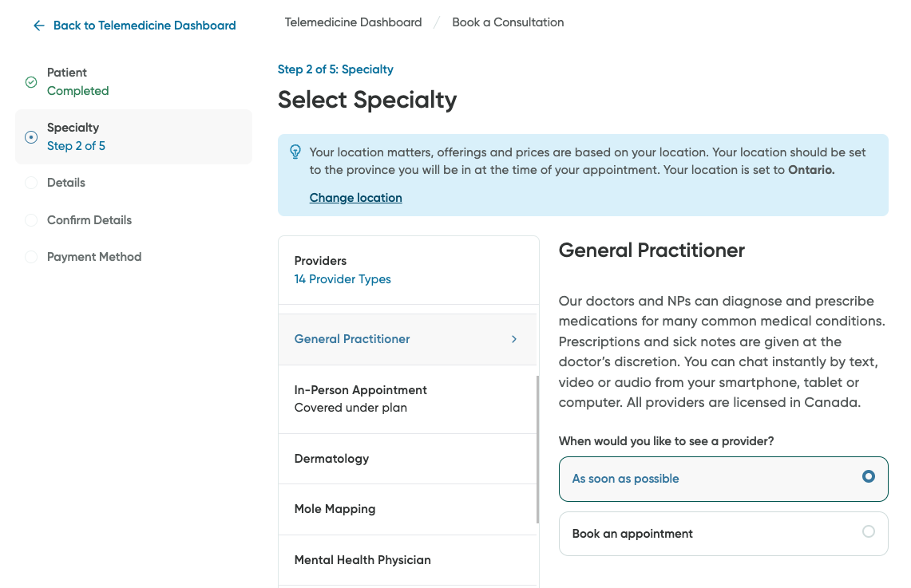The width and height of the screenshot is (911, 588).
Task: Choose Mental Health Physician
Action: (362, 560)
